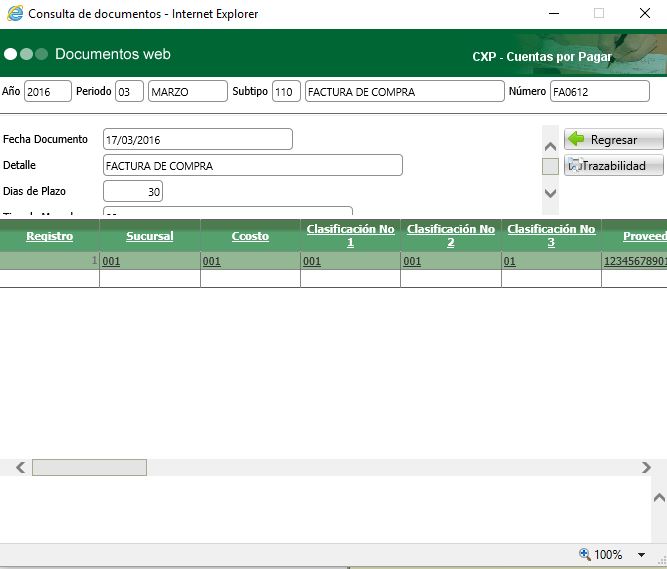Sort by the Proveedor column header
Screen dimensions: 667x569
point(645,236)
